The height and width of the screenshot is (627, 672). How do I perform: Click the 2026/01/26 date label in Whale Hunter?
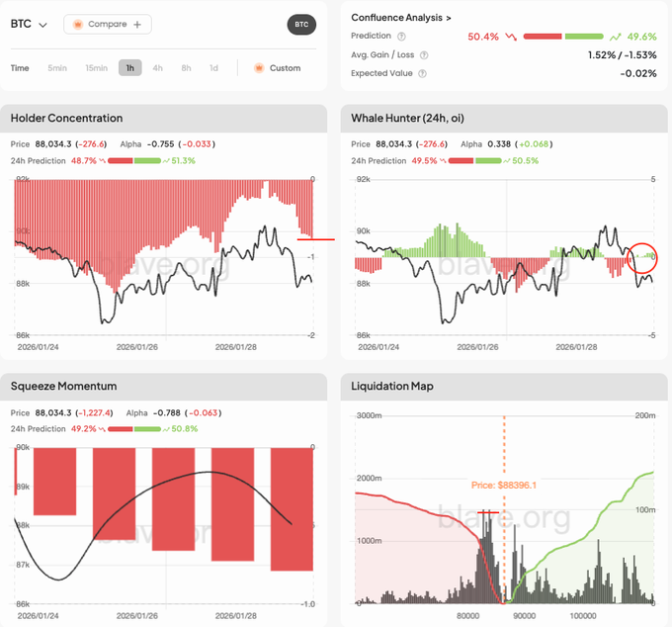pos(477,347)
